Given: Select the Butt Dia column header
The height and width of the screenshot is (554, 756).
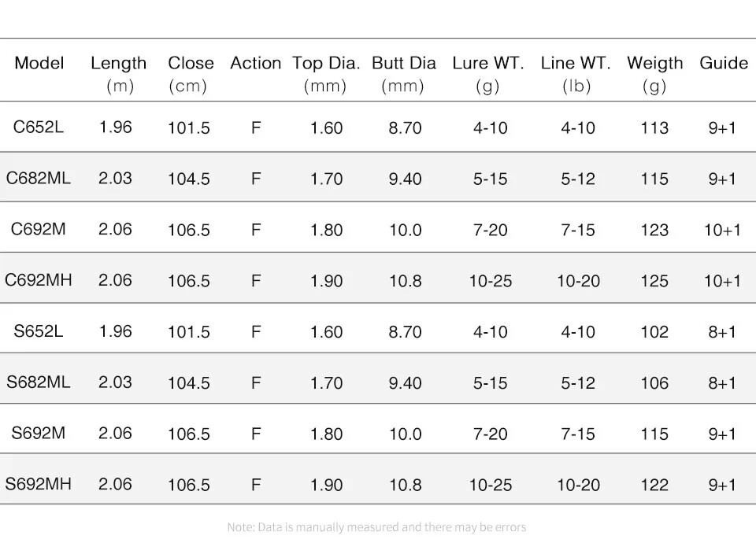Looking at the screenshot, I should [403, 73].
